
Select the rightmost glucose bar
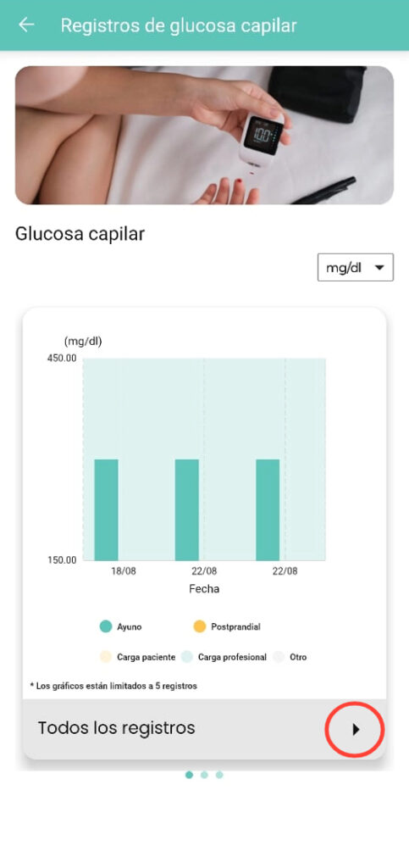click(x=268, y=509)
